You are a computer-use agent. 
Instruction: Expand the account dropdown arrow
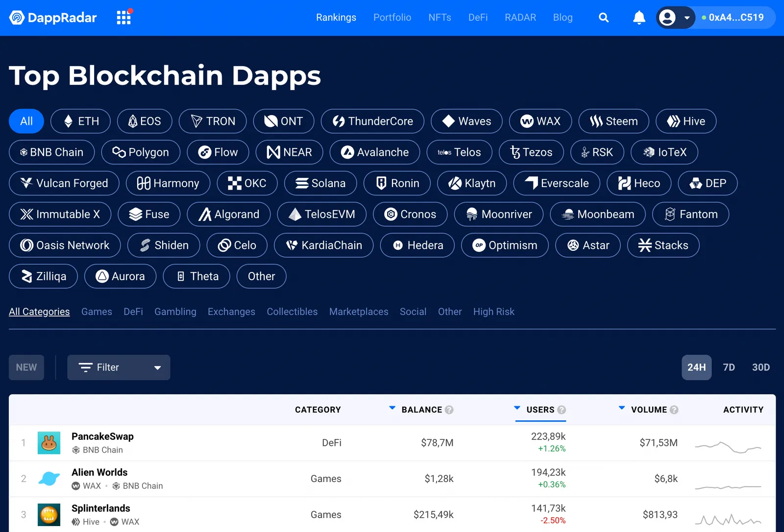[x=687, y=18]
